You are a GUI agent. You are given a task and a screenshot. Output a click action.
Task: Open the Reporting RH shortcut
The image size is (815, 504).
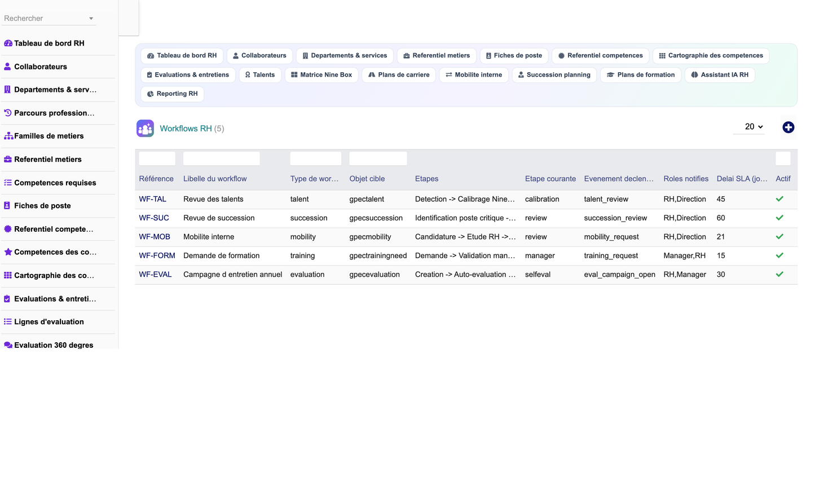point(172,94)
